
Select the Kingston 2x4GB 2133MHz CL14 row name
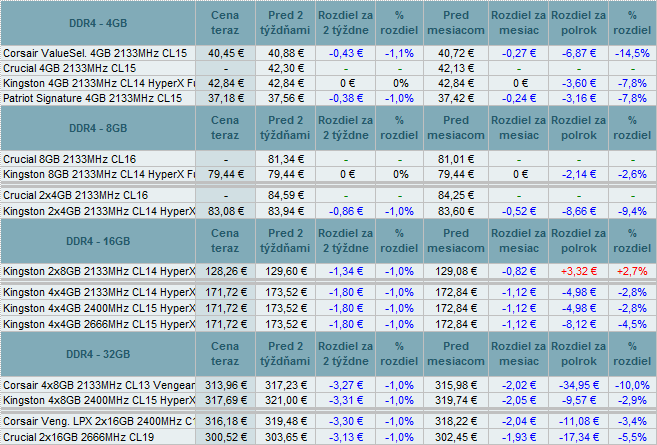99,211
